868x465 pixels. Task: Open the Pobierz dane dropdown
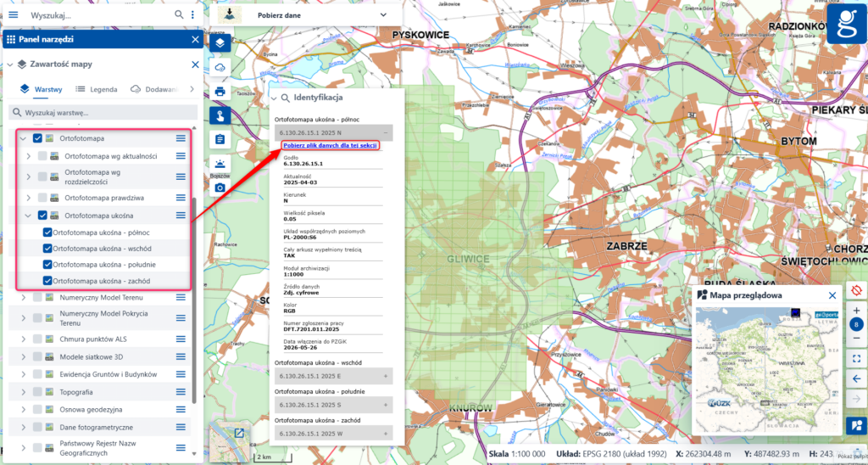click(305, 15)
